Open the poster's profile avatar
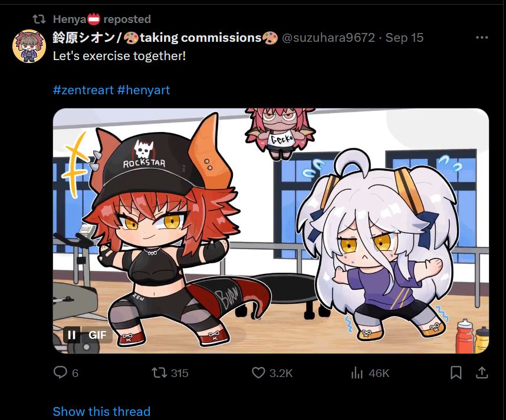This screenshot has width=506, height=420. point(29,46)
